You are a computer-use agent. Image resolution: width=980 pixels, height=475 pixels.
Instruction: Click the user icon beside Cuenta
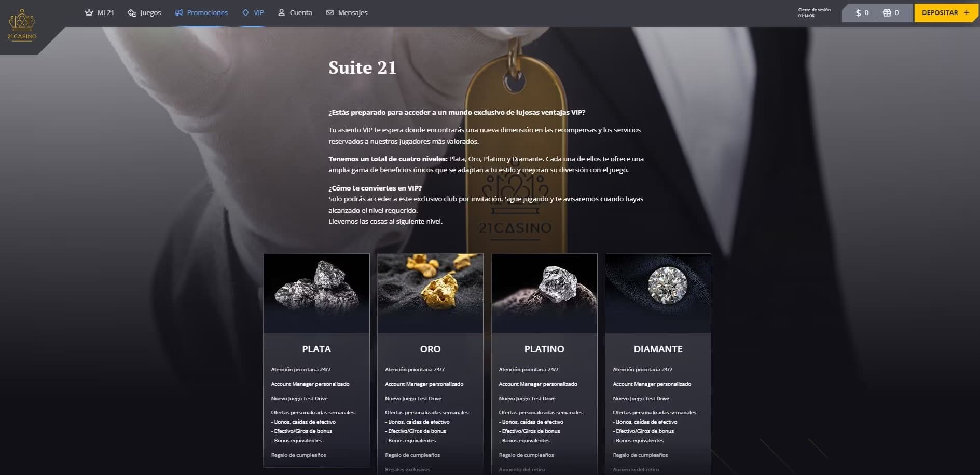[281, 12]
